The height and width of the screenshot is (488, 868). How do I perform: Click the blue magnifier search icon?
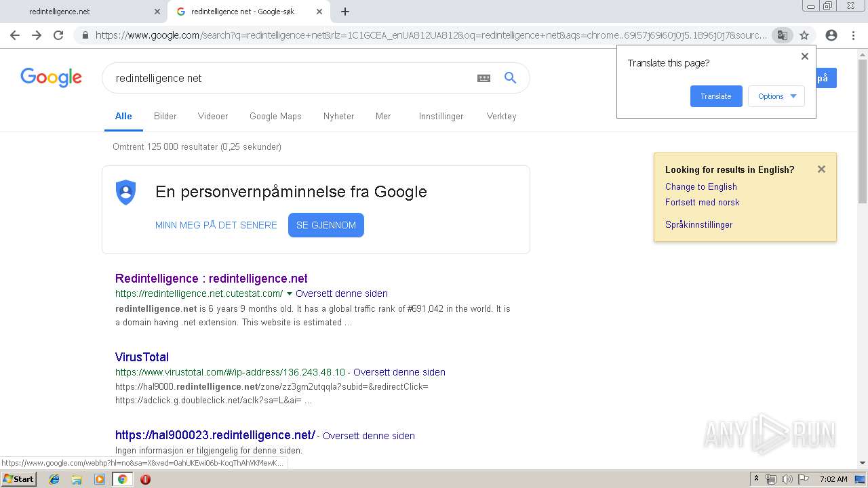(511, 78)
